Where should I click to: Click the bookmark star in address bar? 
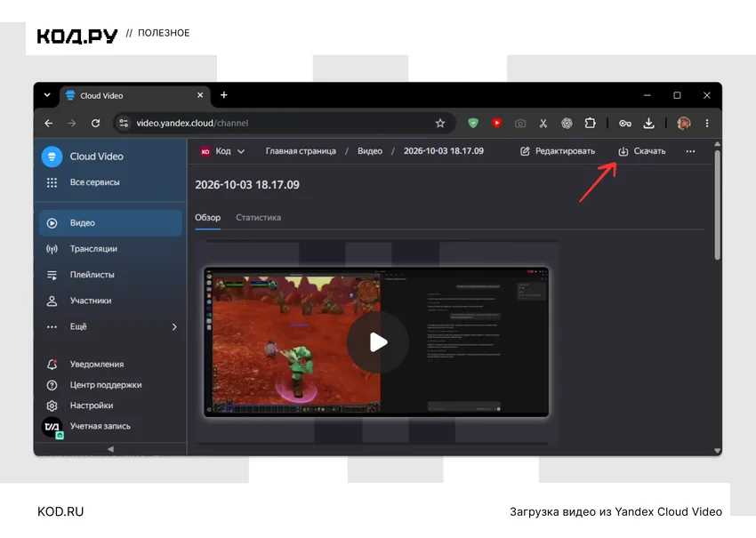pyautogui.click(x=439, y=124)
